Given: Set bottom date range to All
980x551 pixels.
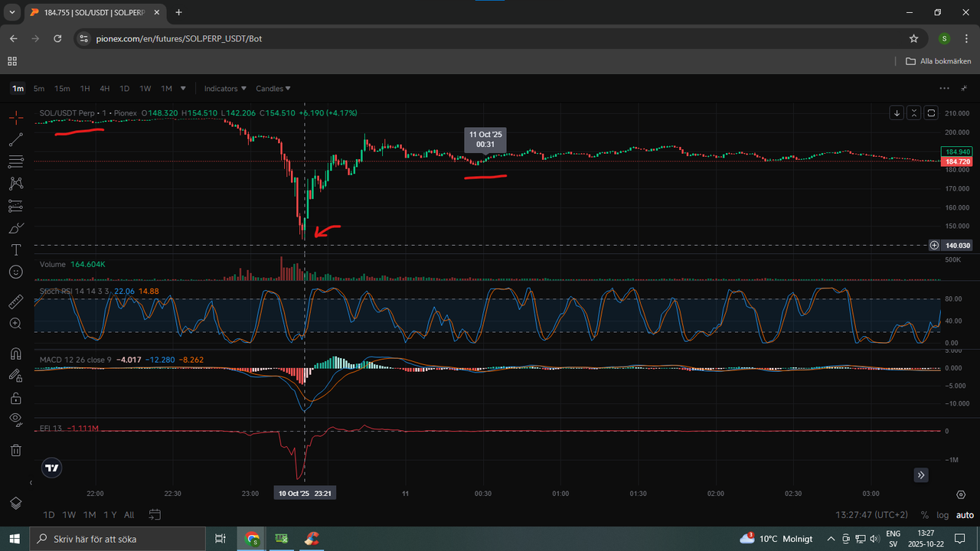Looking at the screenshot, I should [x=129, y=515].
